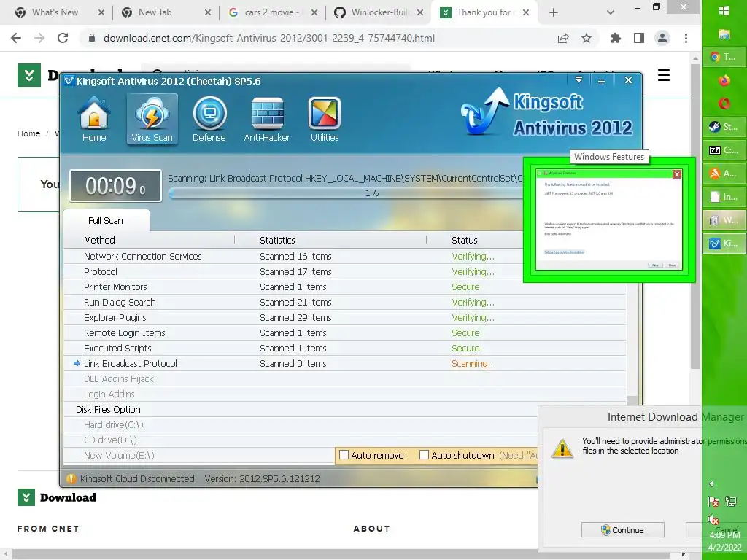The width and height of the screenshot is (747, 560).
Task: Select Network Connection Services row
Action: (x=293, y=256)
